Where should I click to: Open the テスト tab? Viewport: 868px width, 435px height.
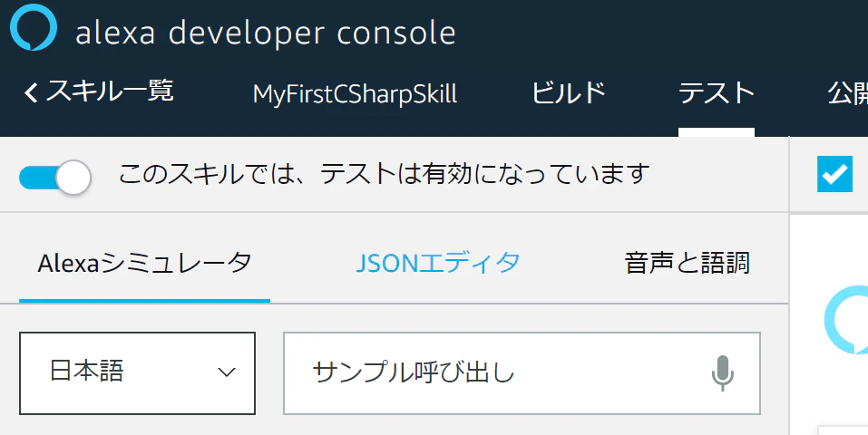pyautogui.click(x=717, y=92)
